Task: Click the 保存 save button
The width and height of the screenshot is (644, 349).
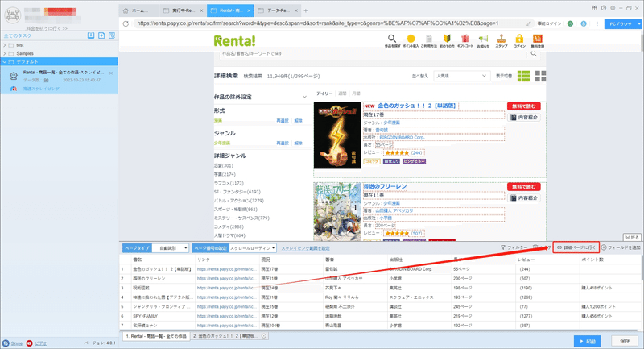Action: click(625, 341)
